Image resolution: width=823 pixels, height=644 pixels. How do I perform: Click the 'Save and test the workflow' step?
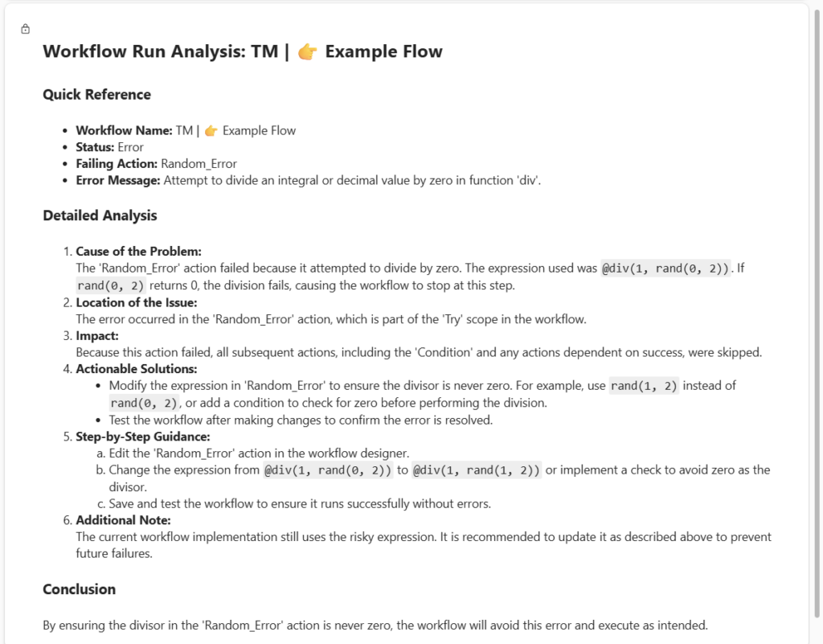tap(299, 504)
